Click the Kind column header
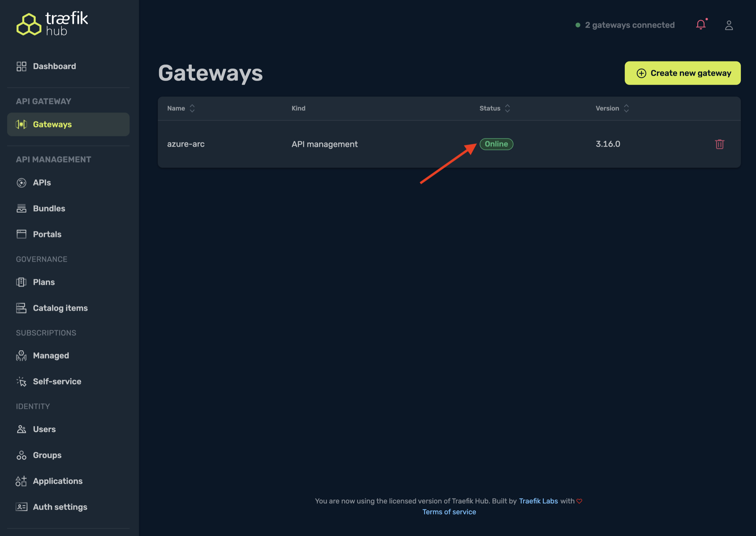Image resolution: width=756 pixels, height=536 pixels. 298,108
